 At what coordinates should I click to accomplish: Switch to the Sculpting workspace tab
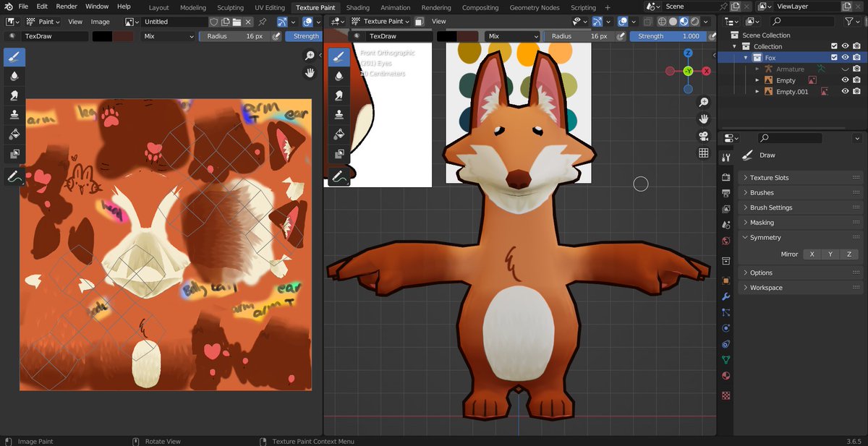pos(230,7)
